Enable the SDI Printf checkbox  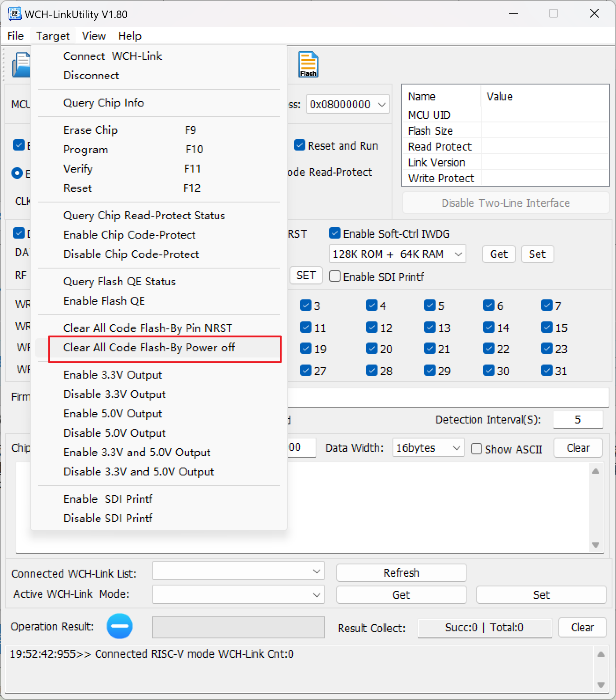335,276
